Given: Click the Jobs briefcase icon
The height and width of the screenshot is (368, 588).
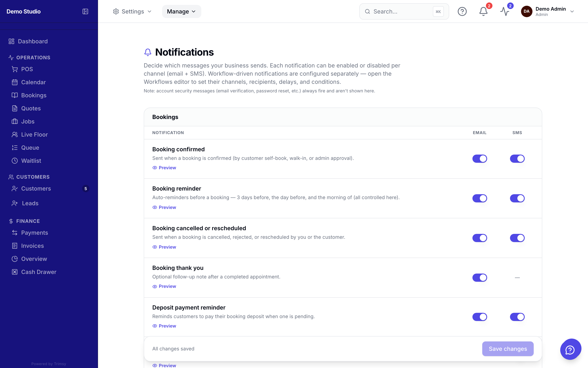Looking at the screenshot, I should [x=15, y=121].
